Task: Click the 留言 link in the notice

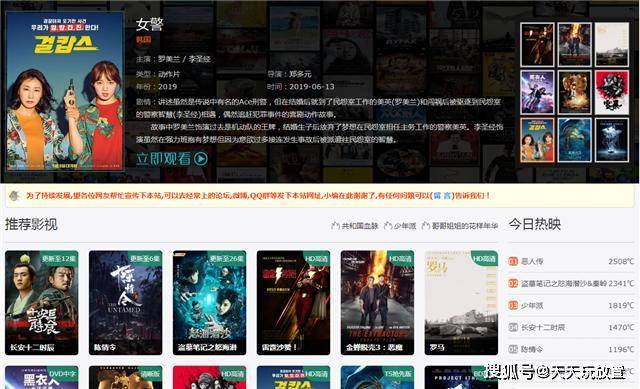Action: [442, 196]
